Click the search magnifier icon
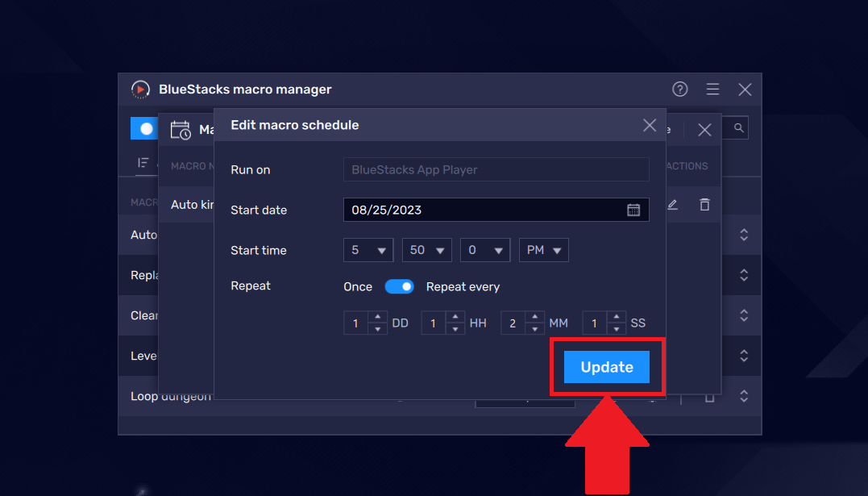868x496 pixels. point(738,127)
